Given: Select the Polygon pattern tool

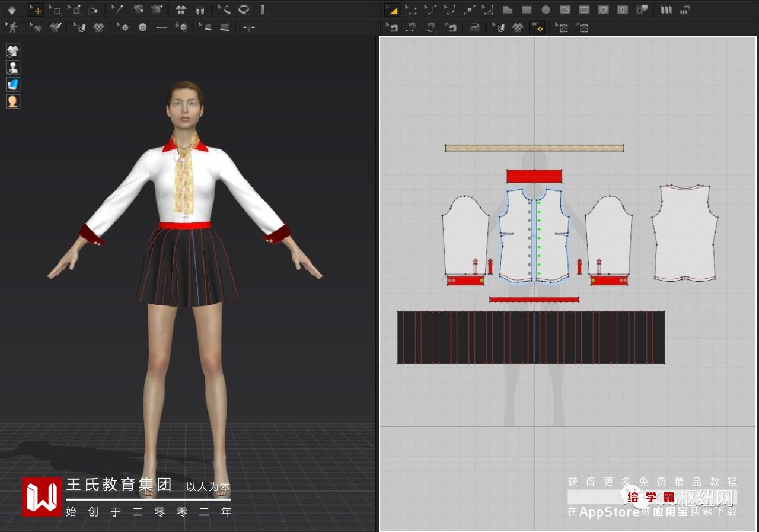Looking at the screenshot, I should click(x=507, y=10).
